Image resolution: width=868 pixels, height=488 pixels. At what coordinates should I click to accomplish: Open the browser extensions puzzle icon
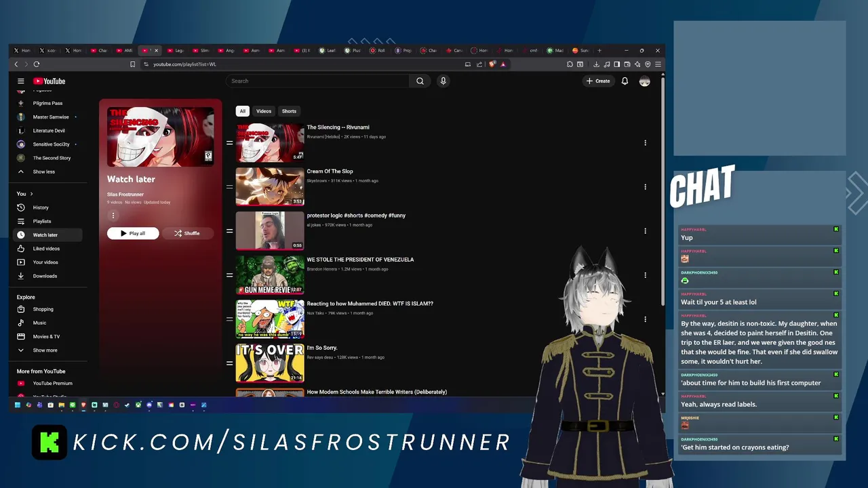(x=570, y=64)
